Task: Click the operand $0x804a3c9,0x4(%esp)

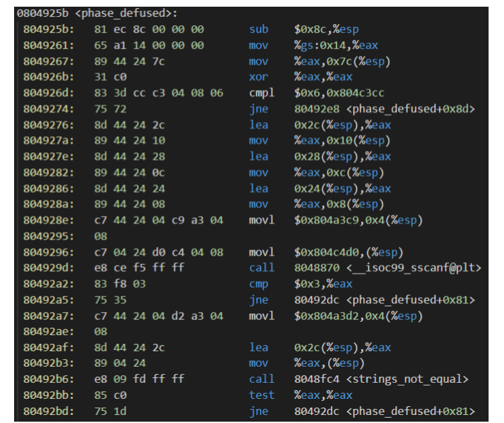Action: 358,220
